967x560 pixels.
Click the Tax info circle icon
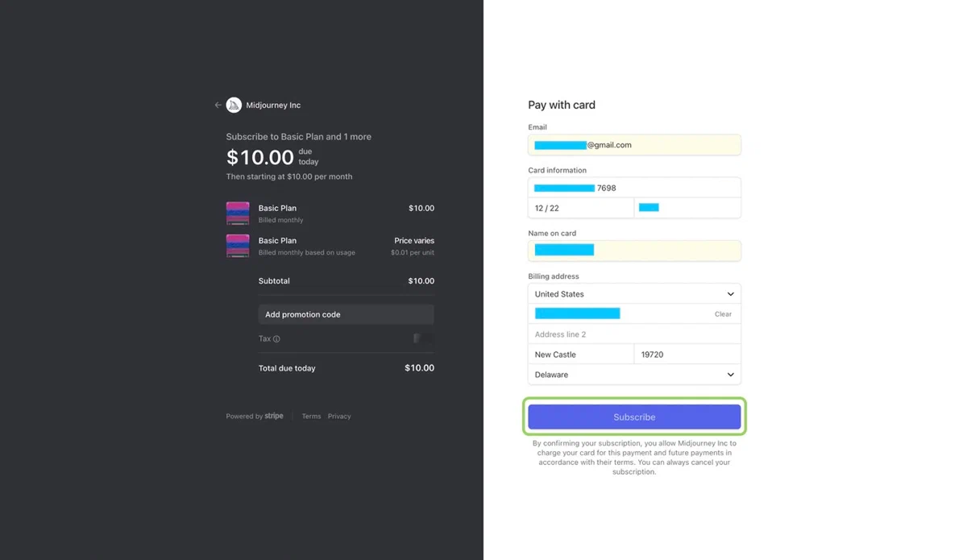click(277, 338)
